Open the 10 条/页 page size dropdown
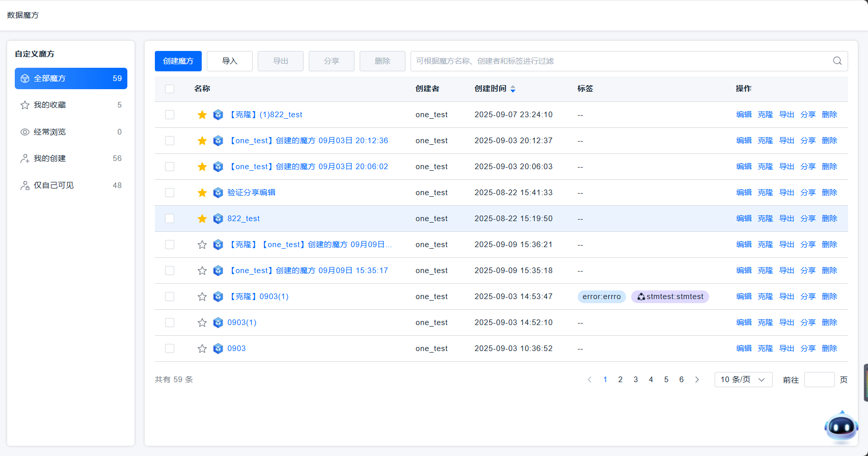The width and height of the screenshot is (868, 456). [743, 380]
